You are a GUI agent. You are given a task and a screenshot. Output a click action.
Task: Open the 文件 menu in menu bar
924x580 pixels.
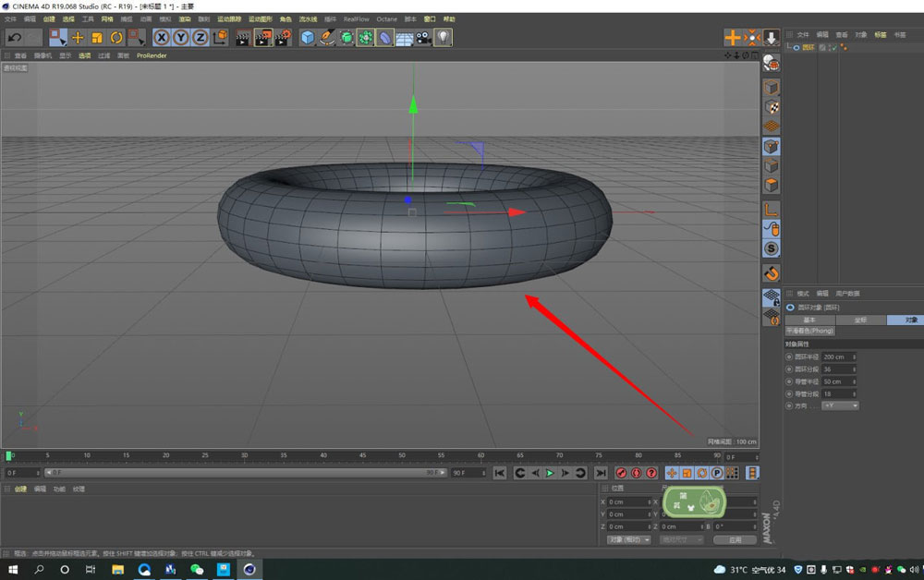pos(11,18)
